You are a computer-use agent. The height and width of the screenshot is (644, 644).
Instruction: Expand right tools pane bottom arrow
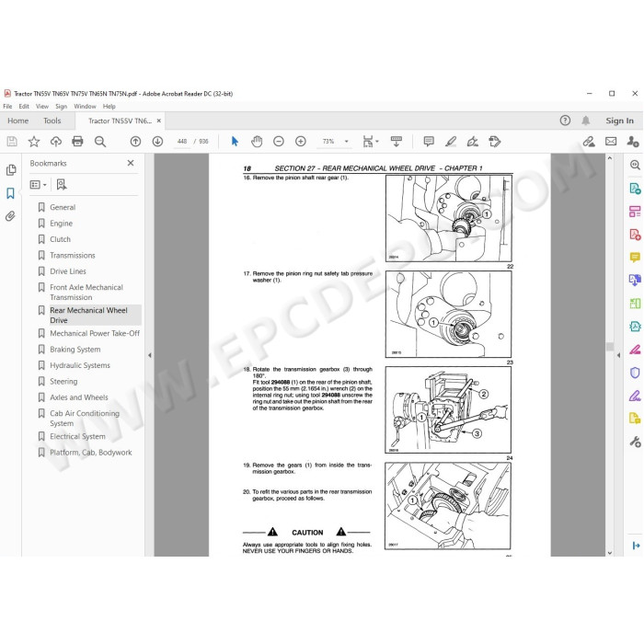coord(636,546)
